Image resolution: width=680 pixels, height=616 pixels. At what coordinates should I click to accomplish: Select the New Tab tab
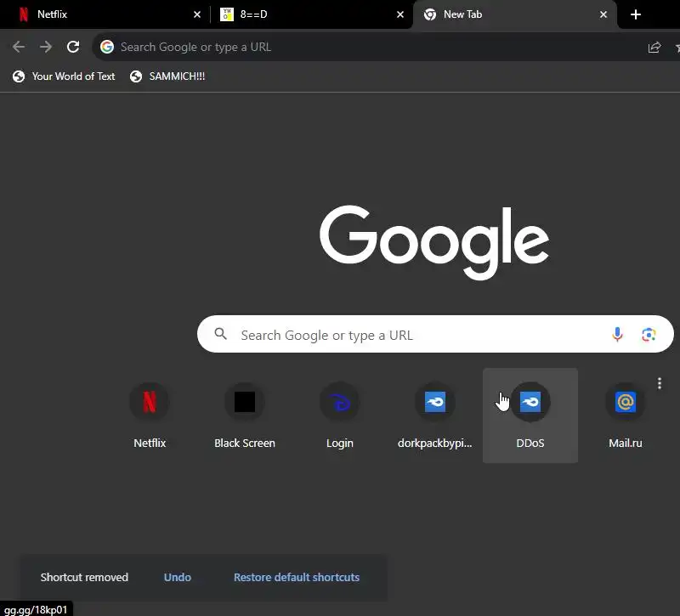pyautogui.click(x=515, y=14)
